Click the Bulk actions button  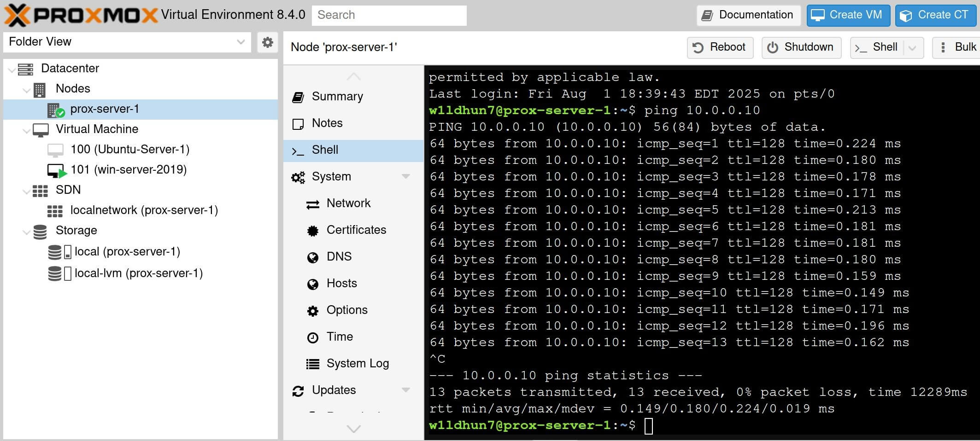click(957, 48)
